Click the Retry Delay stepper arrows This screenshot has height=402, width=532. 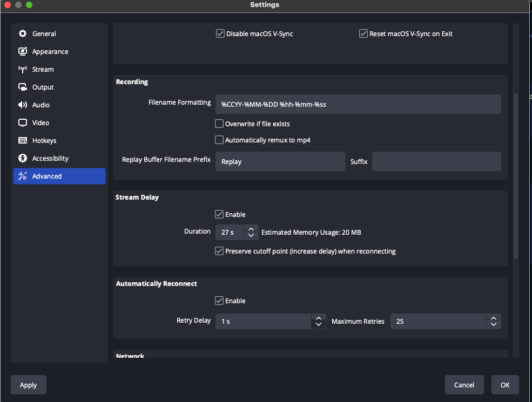pos(319,321)
